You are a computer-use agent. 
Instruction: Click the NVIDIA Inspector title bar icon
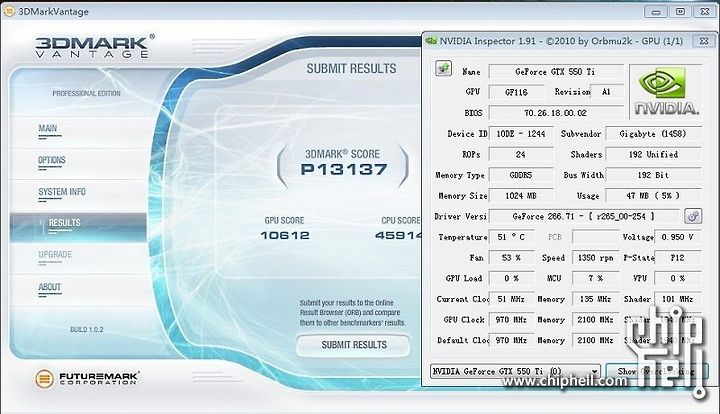(x=431, y=41)
